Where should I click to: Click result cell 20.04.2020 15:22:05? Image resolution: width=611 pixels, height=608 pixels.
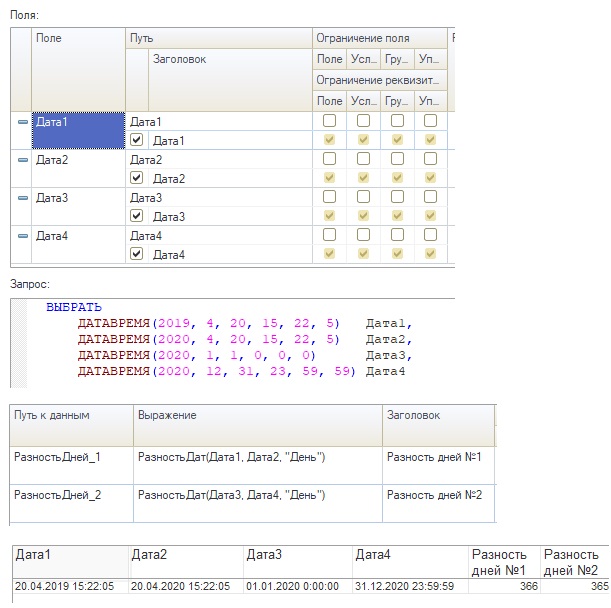[186, 586]
